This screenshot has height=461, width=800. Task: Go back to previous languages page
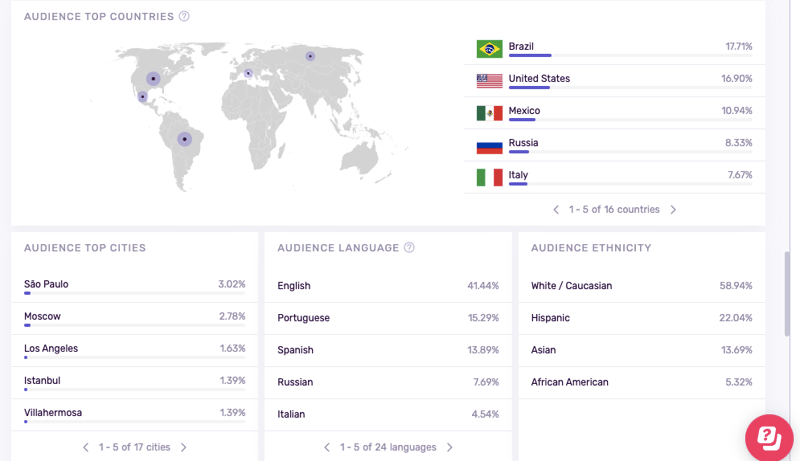[x=327, y=448]
